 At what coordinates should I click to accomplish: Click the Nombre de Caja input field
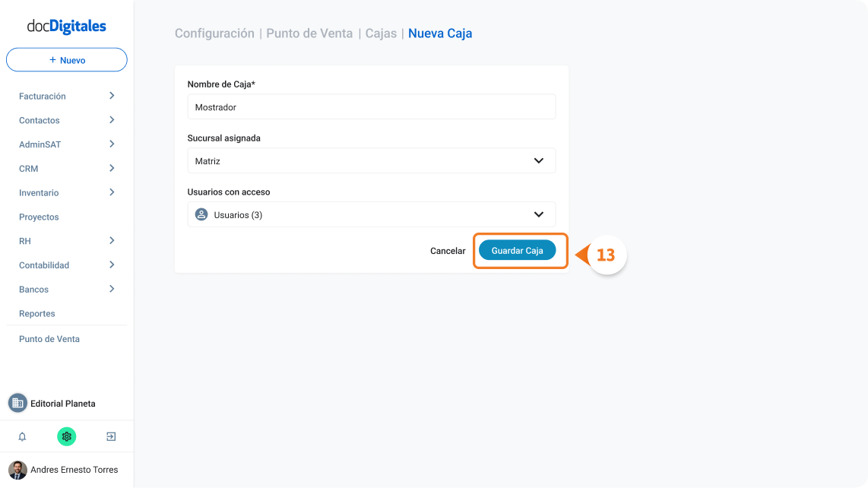click(x=372, y=107)
